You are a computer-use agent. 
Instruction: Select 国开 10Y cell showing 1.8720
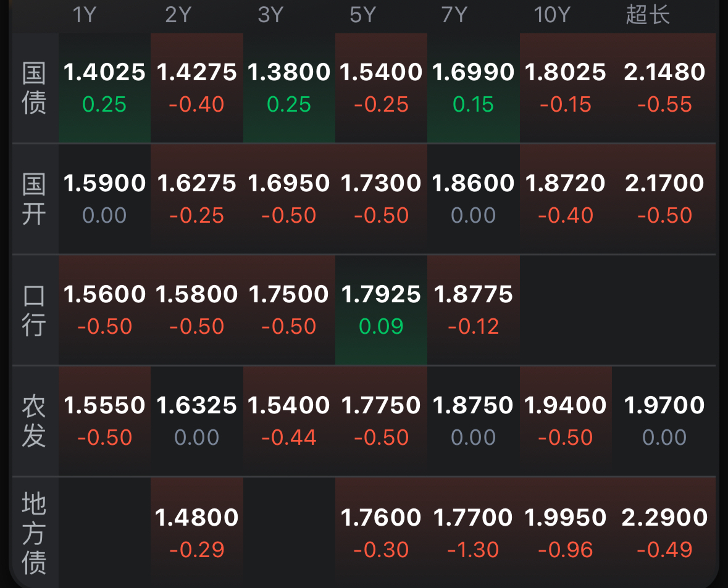[565, 199]
